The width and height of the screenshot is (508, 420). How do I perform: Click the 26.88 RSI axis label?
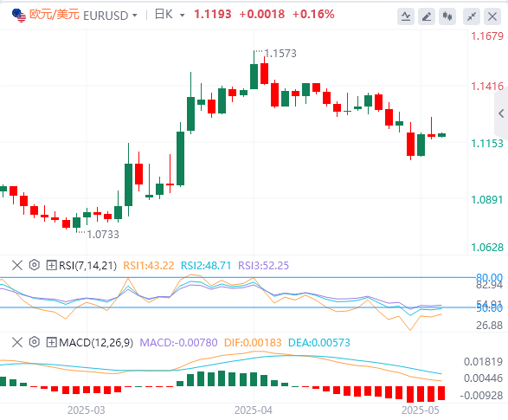pyautogui.click(x=490, y=325)
